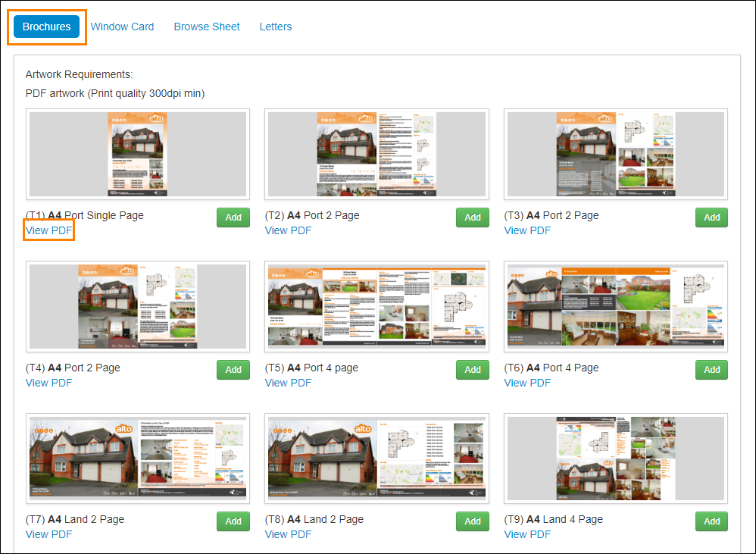Click 'PDF artwork (Print quality 300dpi min)' text
Viewport: 756px width, 554px height.
[115, 93]
